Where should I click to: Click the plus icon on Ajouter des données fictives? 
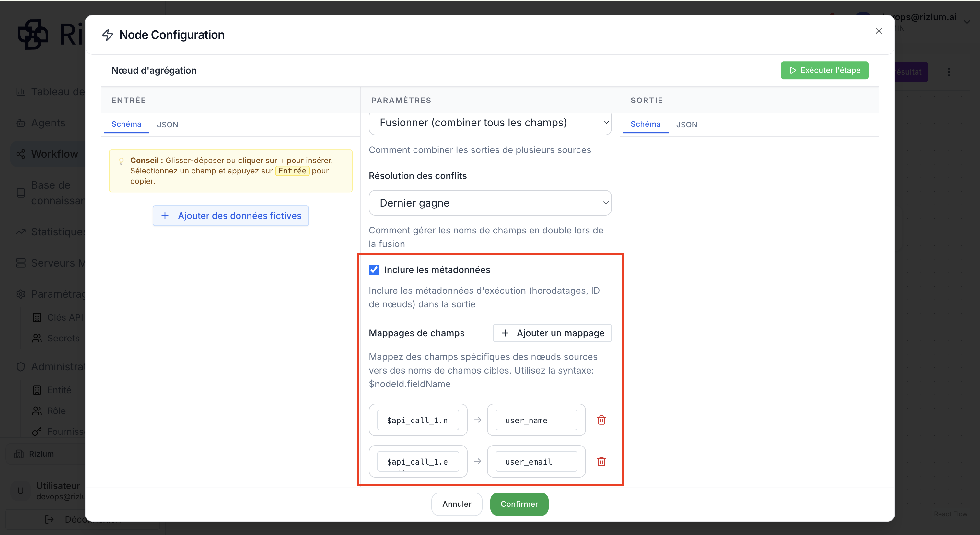pyautogui.click(x=165, y=216)
